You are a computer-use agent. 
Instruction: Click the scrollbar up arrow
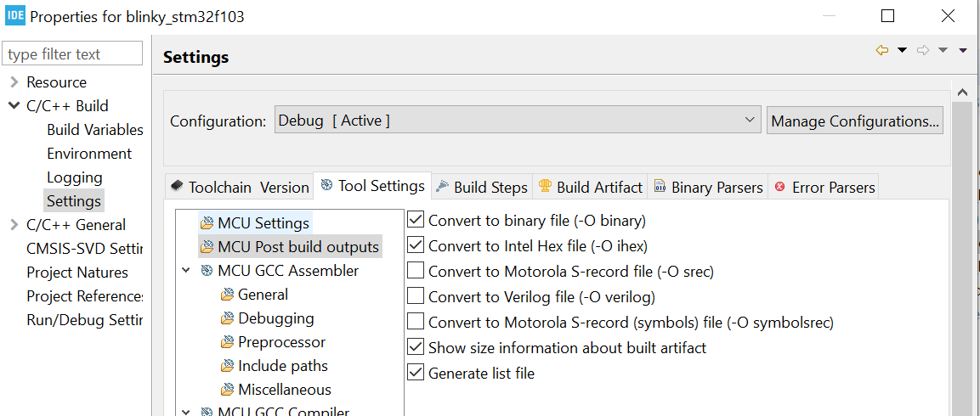(x=962, y=92)
